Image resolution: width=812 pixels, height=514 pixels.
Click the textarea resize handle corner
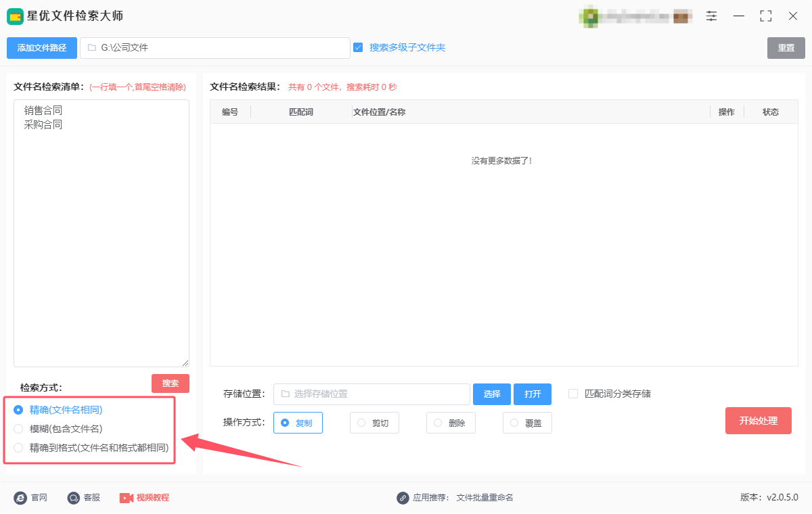pyautogui.click(x=185, y=363)
